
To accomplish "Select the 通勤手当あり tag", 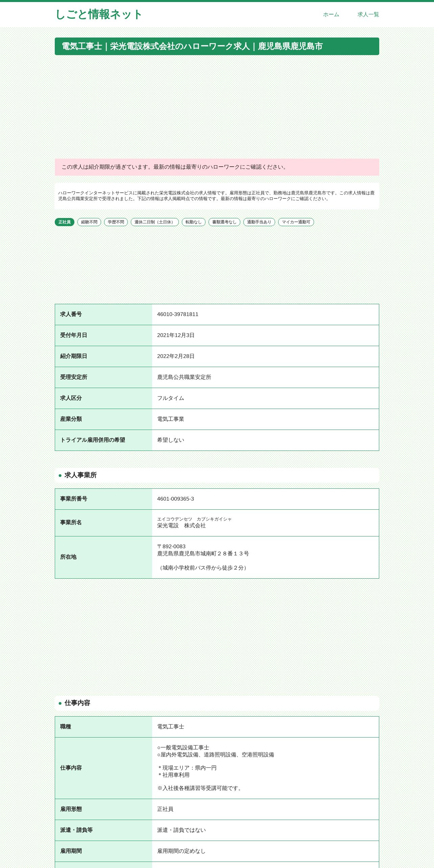I will 259,222.
